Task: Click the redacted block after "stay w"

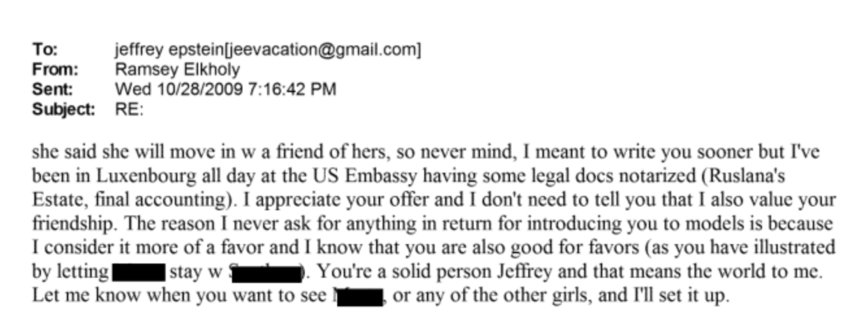Action: click(x=266, y=271)
